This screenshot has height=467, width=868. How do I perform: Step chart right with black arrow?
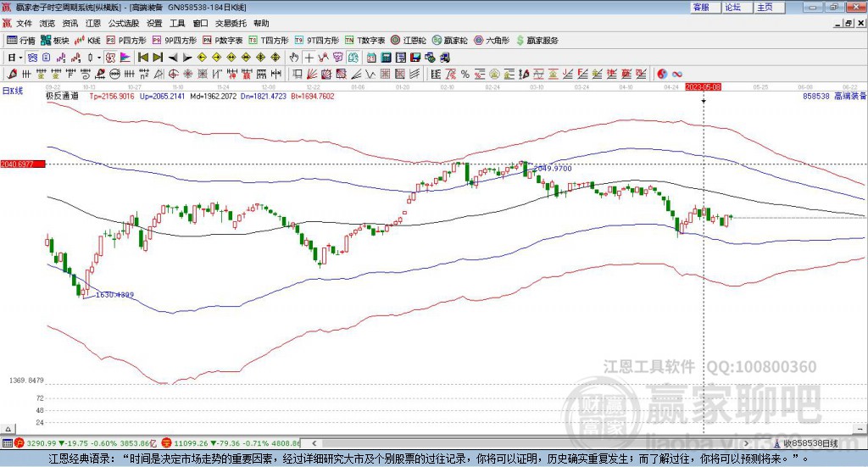click(187, 58)
